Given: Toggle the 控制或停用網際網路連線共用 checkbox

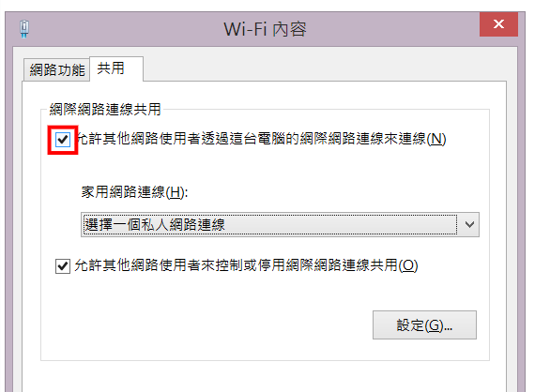Looking at the screenshot, I should (63, 266).
